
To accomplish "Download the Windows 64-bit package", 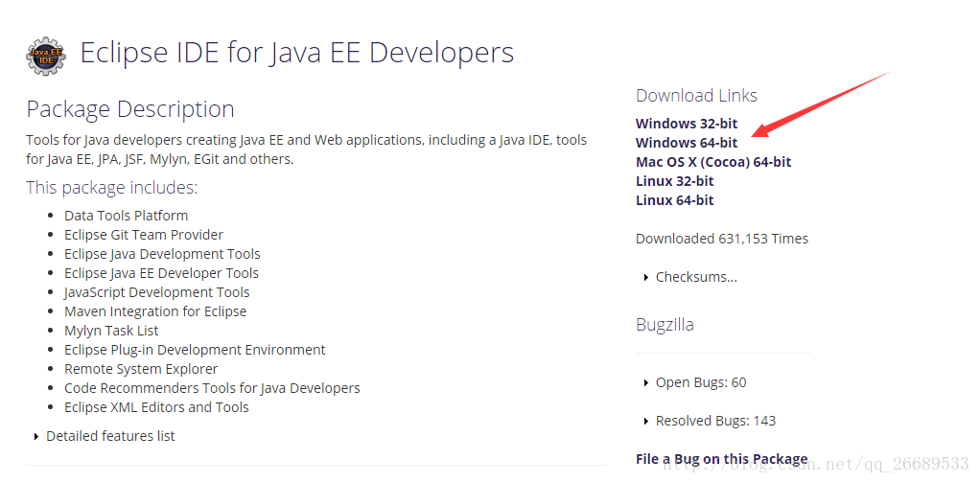I will (687, 143).
